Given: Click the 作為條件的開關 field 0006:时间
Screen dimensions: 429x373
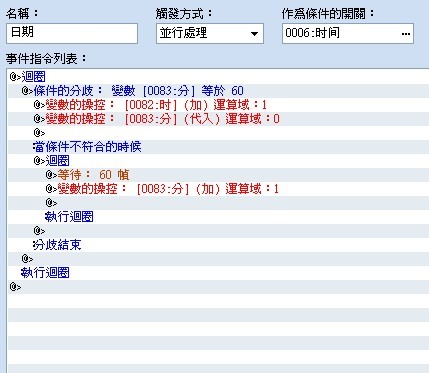Looking at the screenshot, I should tap(348, 33).
